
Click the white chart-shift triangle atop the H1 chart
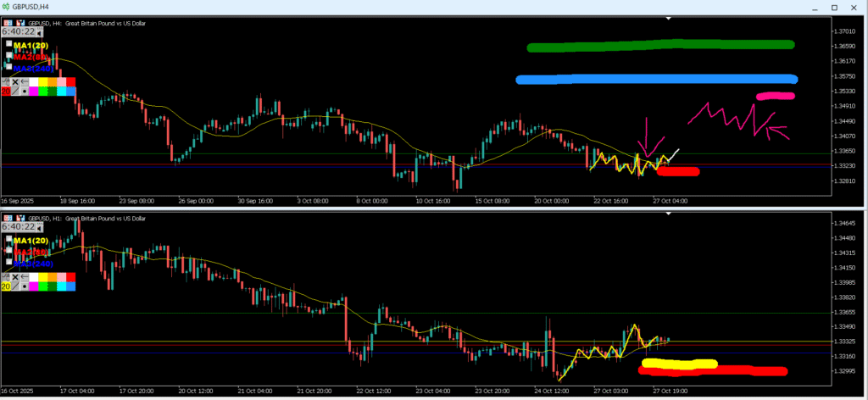coord(669,213)
